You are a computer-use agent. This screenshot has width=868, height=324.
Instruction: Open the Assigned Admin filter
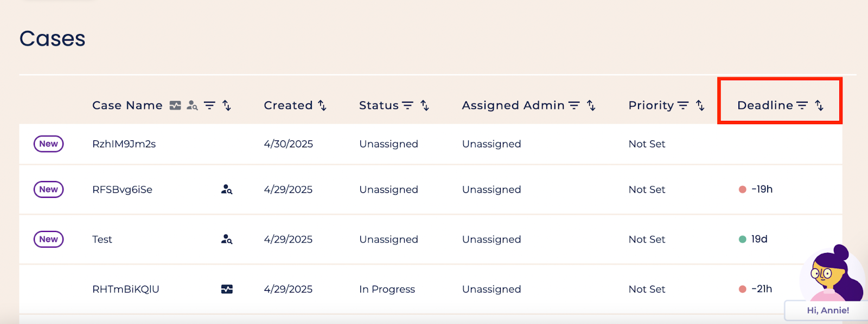574,106
